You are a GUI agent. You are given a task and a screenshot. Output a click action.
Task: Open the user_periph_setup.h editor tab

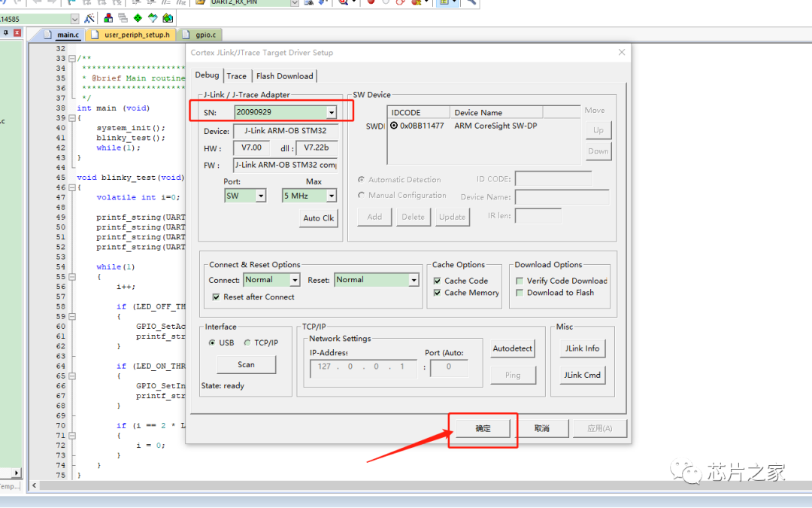point(132,35)
